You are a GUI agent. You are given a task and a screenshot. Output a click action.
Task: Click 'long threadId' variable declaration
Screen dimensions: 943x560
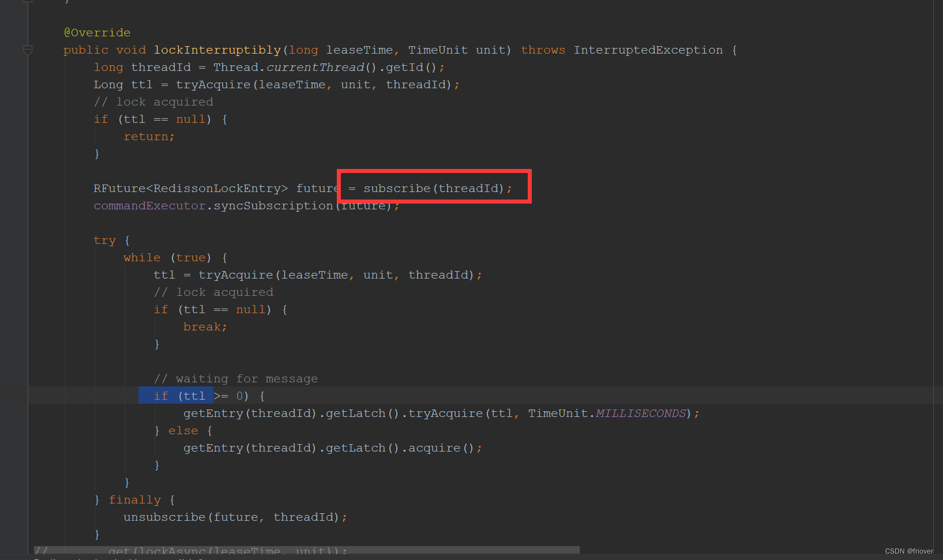[142, 67]
